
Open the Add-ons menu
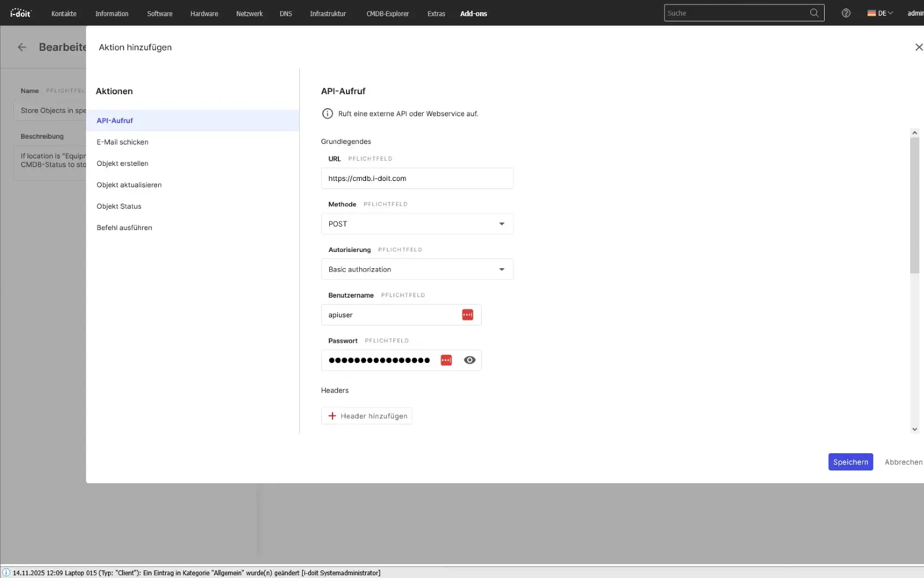click(473, 13)
